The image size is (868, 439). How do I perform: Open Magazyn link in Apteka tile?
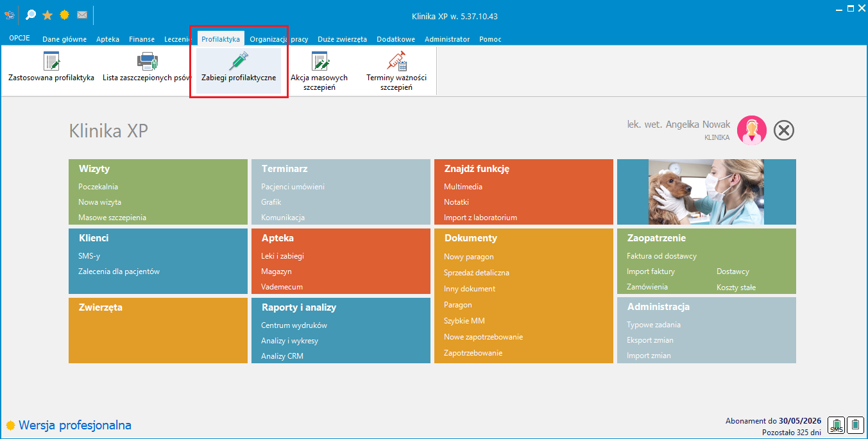pos(277,271)
